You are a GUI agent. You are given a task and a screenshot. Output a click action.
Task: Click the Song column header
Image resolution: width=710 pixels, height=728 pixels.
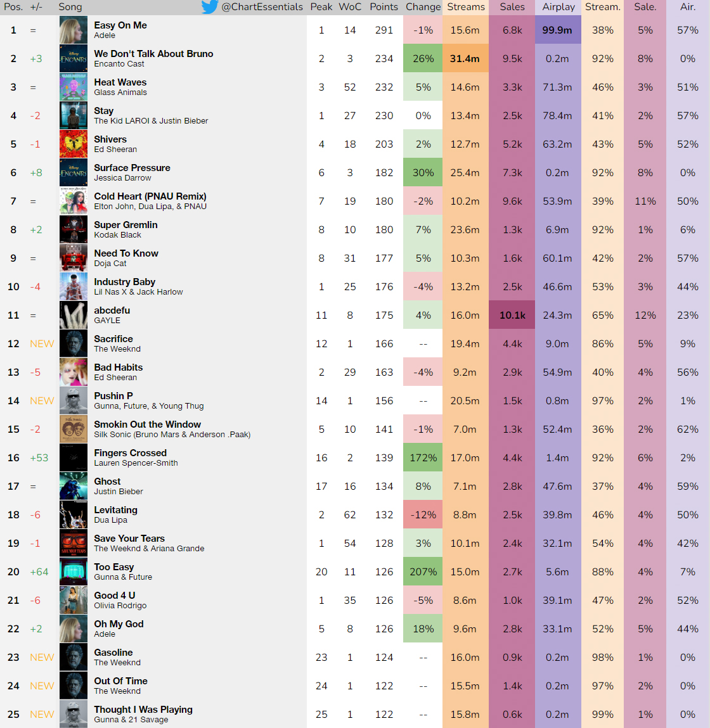tap(70, 7)
